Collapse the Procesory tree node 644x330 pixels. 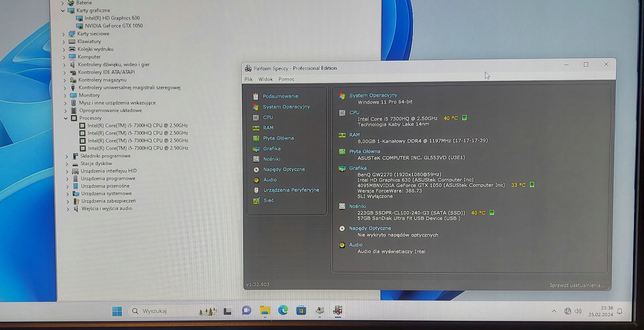[x=66, y=118]
